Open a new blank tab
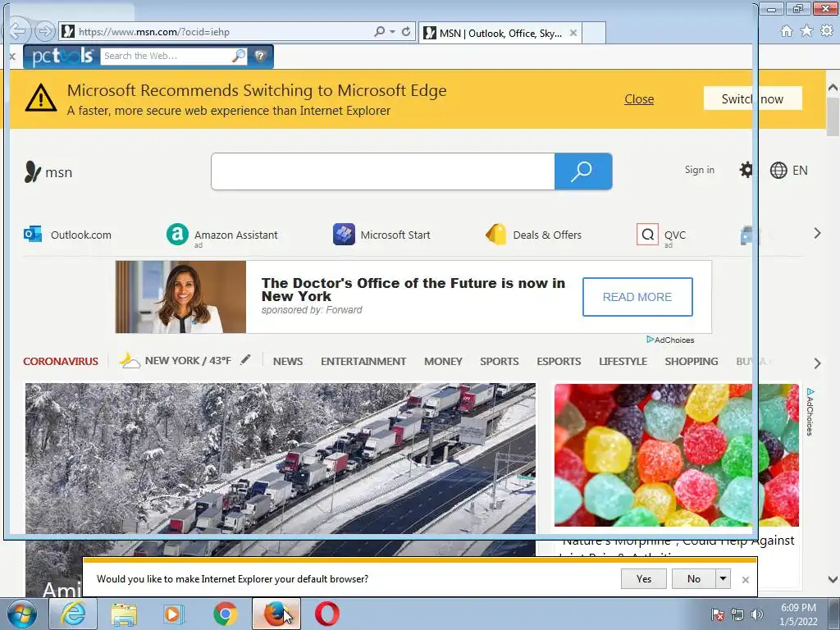 (594, 33)
